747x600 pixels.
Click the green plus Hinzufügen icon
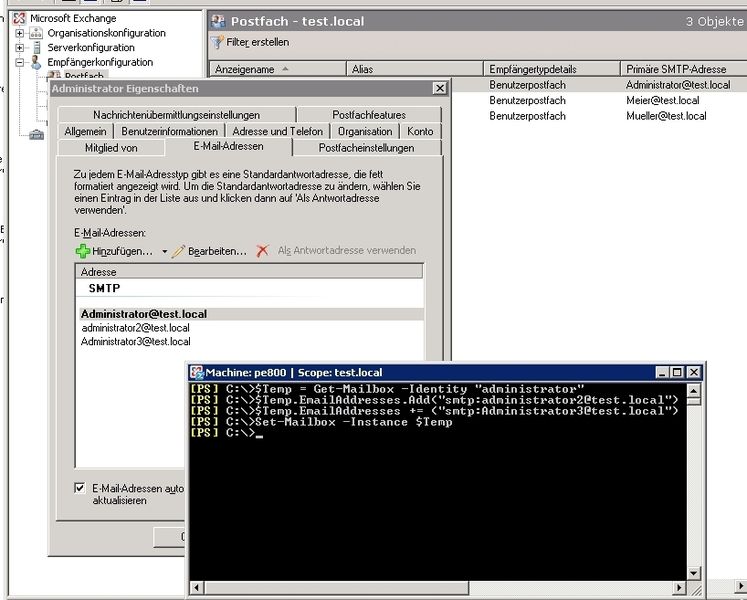tap(83, 251)
